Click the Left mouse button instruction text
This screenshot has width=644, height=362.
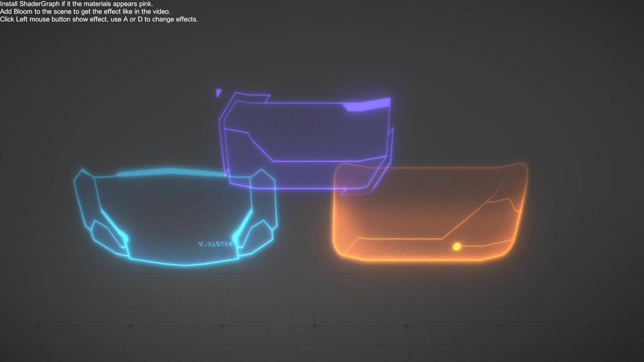(99, 19)
